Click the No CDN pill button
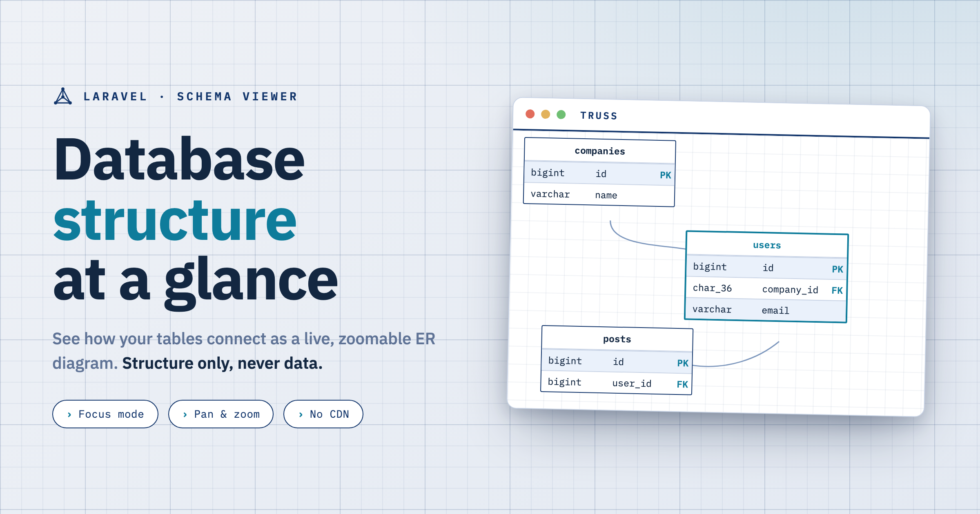This screenshot has height=514, width=980. [323, 414]
